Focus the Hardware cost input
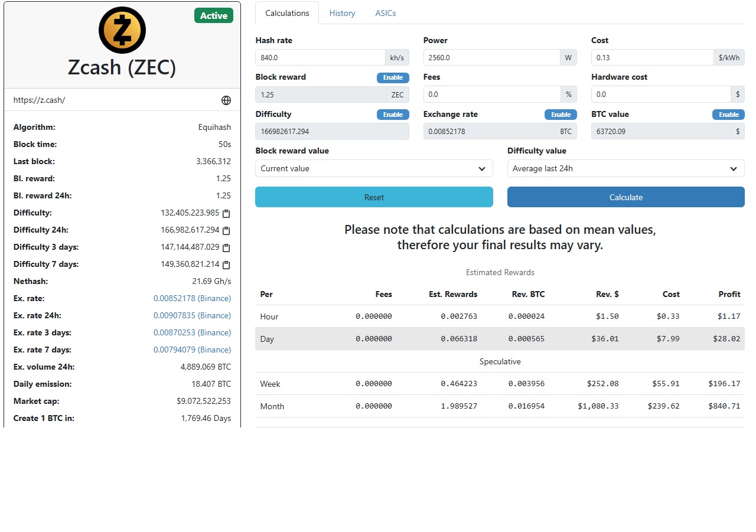 pyautogui.click(x=660, y=94)
